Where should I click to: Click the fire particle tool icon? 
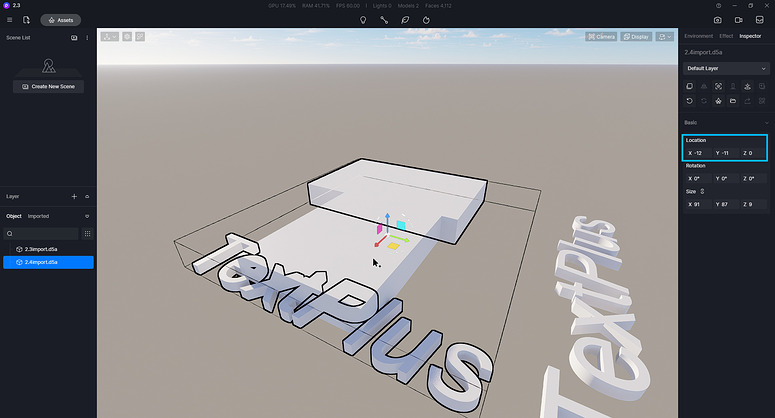426,20
